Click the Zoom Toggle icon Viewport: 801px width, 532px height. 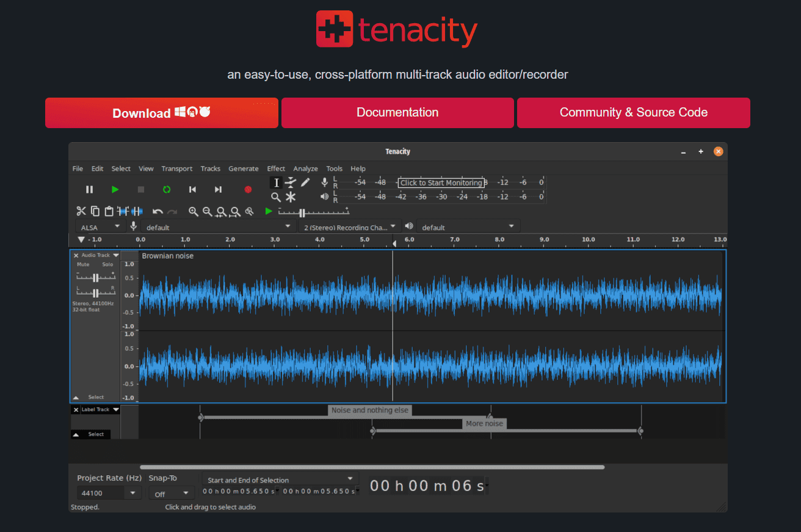(249, 212)
